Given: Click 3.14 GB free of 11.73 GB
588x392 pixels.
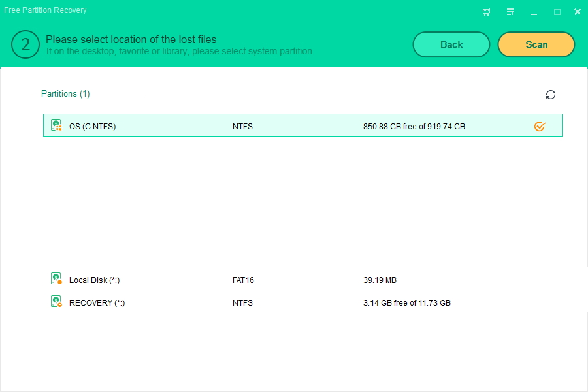Looking at the screenshot, I should coord(406,303).
